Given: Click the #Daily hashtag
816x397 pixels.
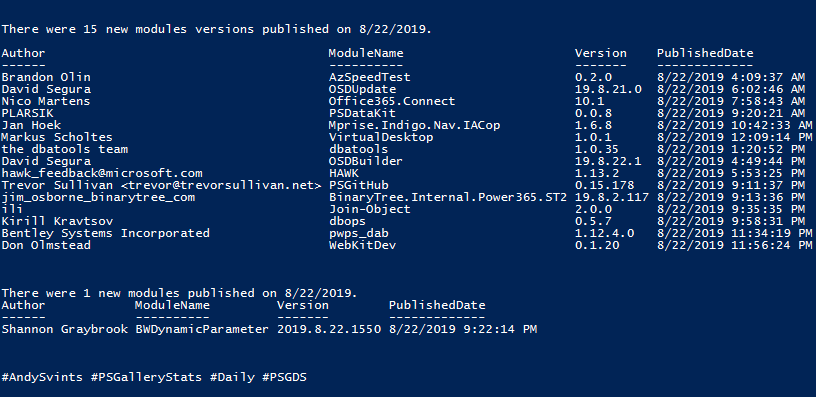Looking at the screenshot, I should point(232,377).
